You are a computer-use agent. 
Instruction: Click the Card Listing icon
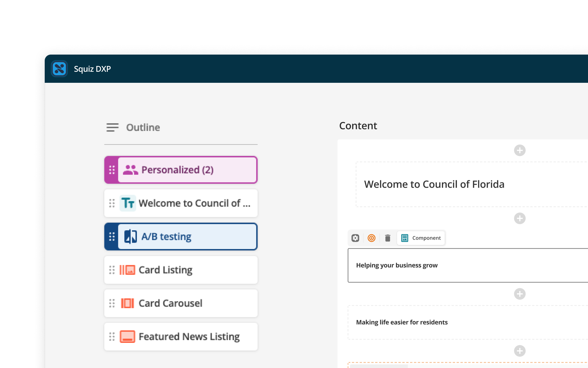coord(127,270)
